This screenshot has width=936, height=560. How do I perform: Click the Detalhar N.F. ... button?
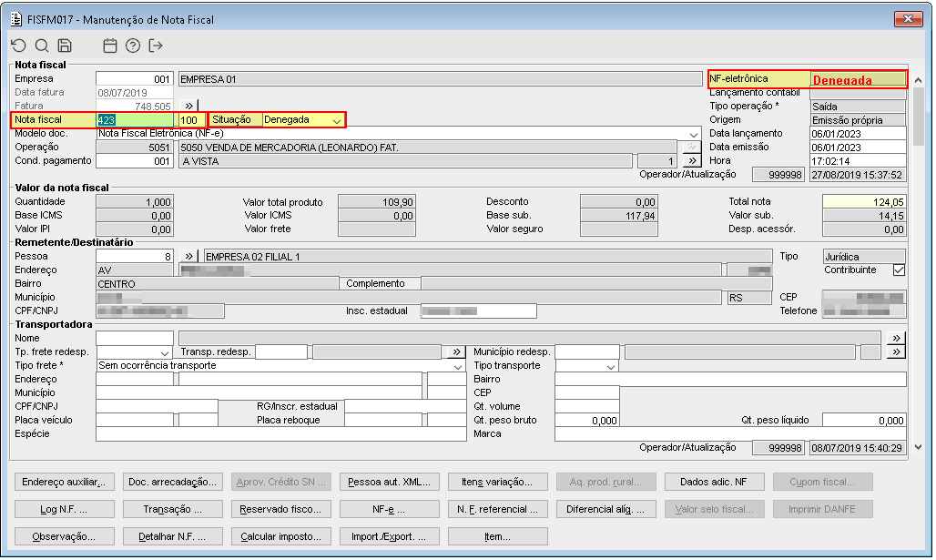(x=172, y=536)
